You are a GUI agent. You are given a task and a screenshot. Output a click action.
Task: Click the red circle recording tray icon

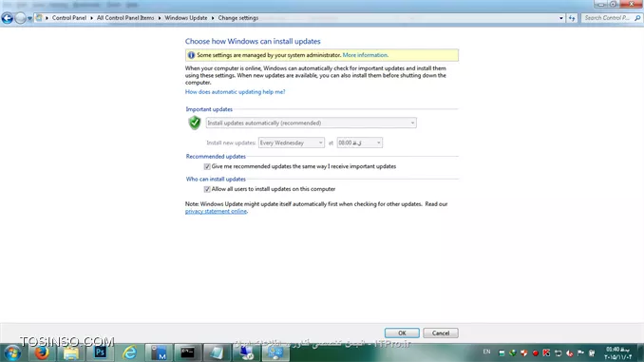click(535, 352)
